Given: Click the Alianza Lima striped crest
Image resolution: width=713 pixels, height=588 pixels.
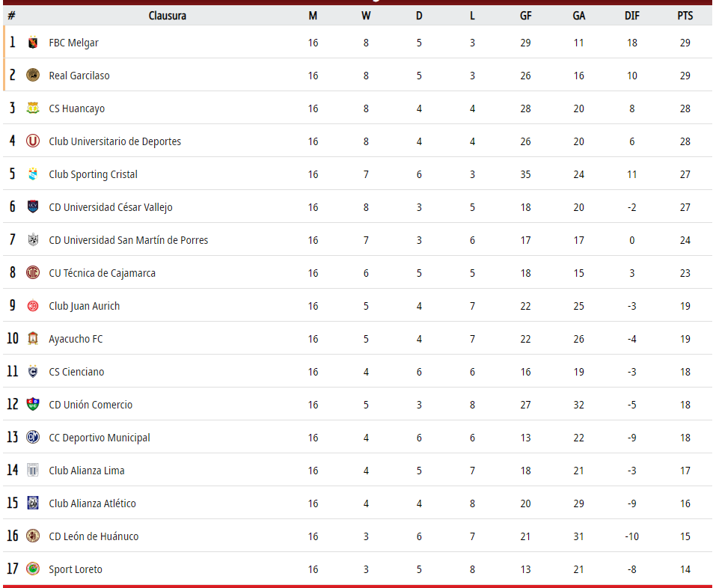Looking at the screenshot, I should pos(33,471).
